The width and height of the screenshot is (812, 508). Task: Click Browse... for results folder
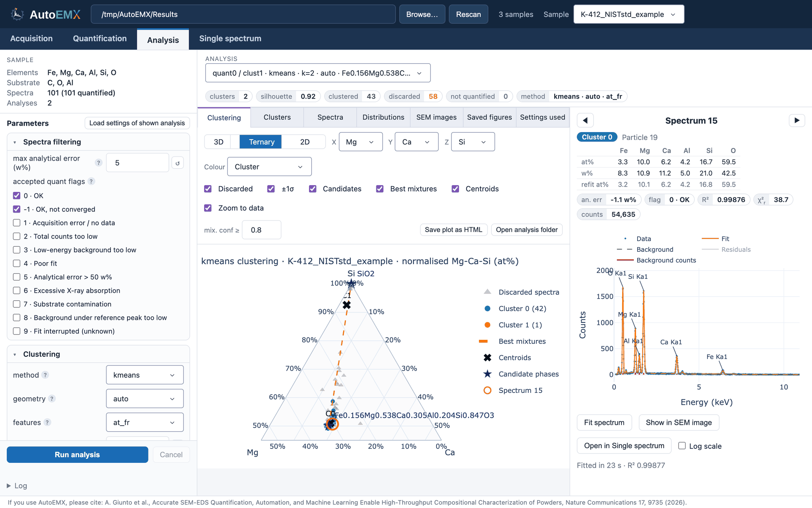click(x=422, y=14)
